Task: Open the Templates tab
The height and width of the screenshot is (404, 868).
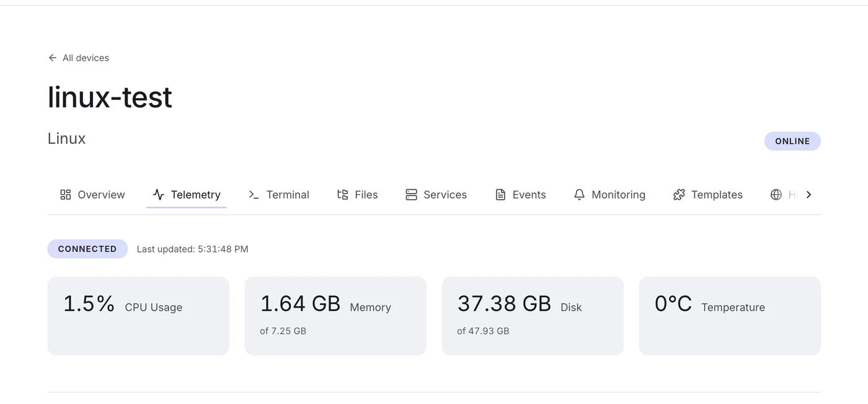Action: click(707, 195)
